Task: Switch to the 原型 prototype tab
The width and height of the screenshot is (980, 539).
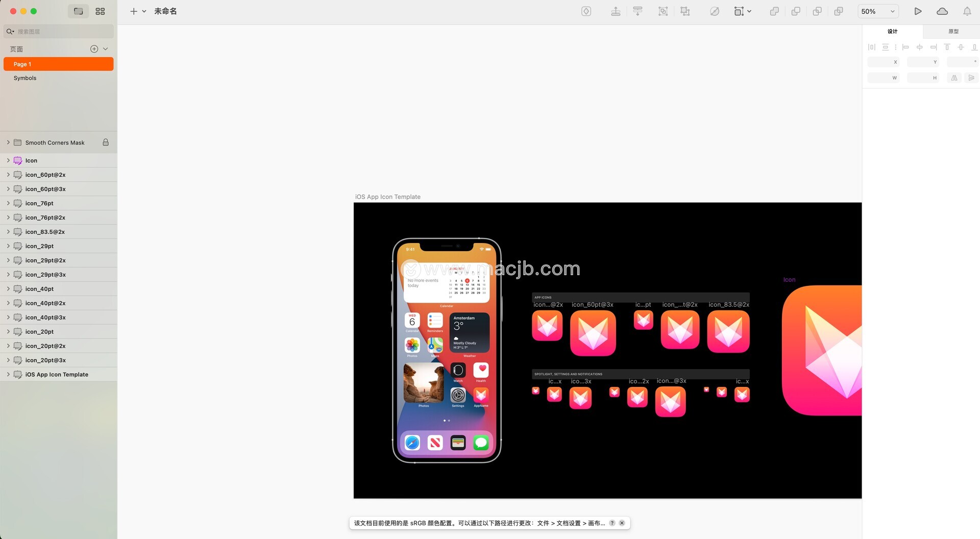Action: click(953, 32)
